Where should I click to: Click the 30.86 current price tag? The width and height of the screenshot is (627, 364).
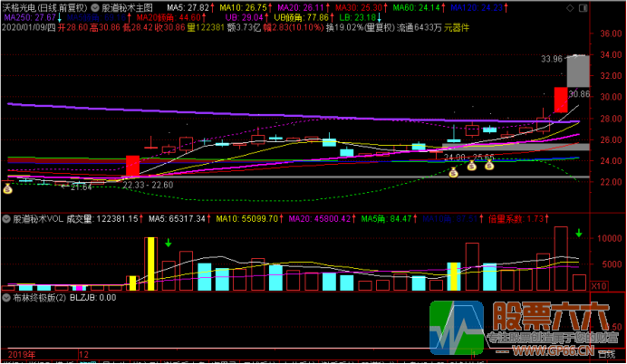tap(579, 94)
